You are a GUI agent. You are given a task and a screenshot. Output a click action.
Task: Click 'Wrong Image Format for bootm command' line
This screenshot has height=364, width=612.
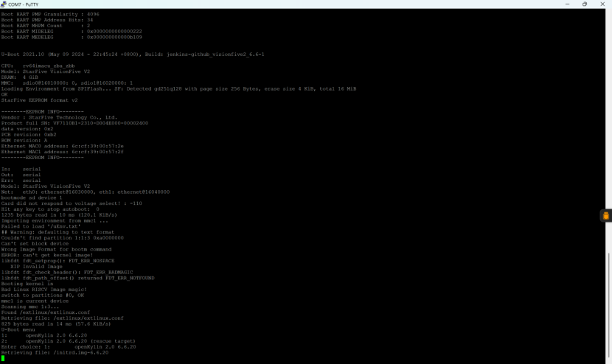click(56, 249)
